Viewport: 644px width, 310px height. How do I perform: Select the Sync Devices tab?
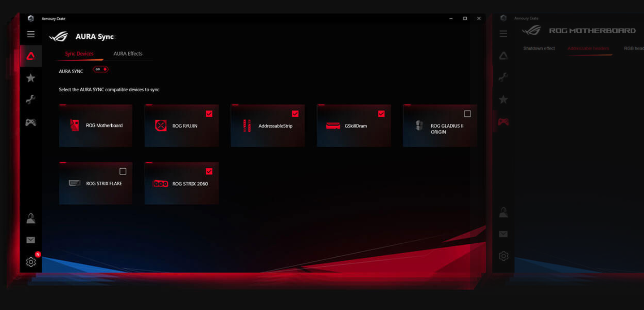click(x=79, y=54)
